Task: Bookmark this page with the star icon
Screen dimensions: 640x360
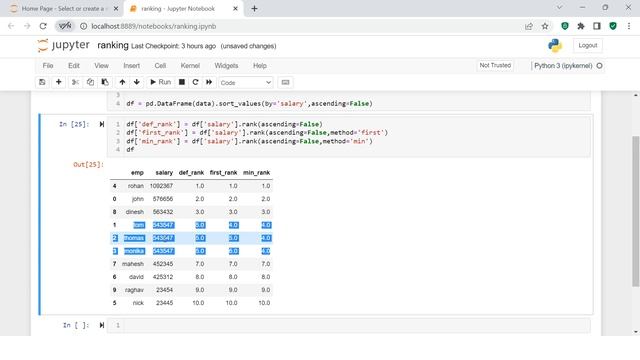Action: pyautogui.click(x=545, y=26)
